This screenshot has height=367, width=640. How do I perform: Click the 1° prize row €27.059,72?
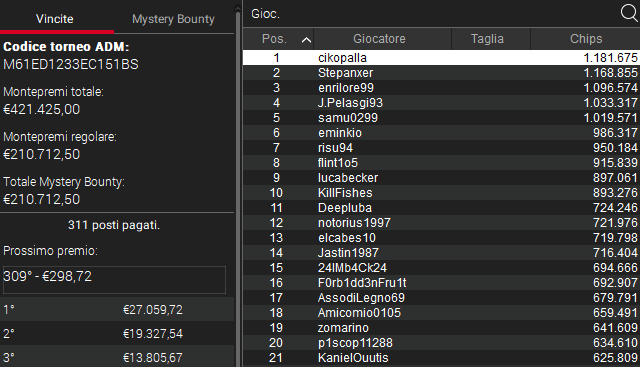117,309
